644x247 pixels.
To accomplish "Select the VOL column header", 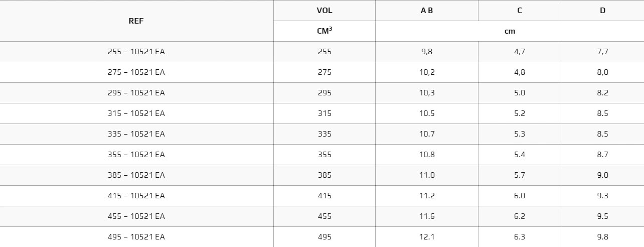I will point(325,11).
